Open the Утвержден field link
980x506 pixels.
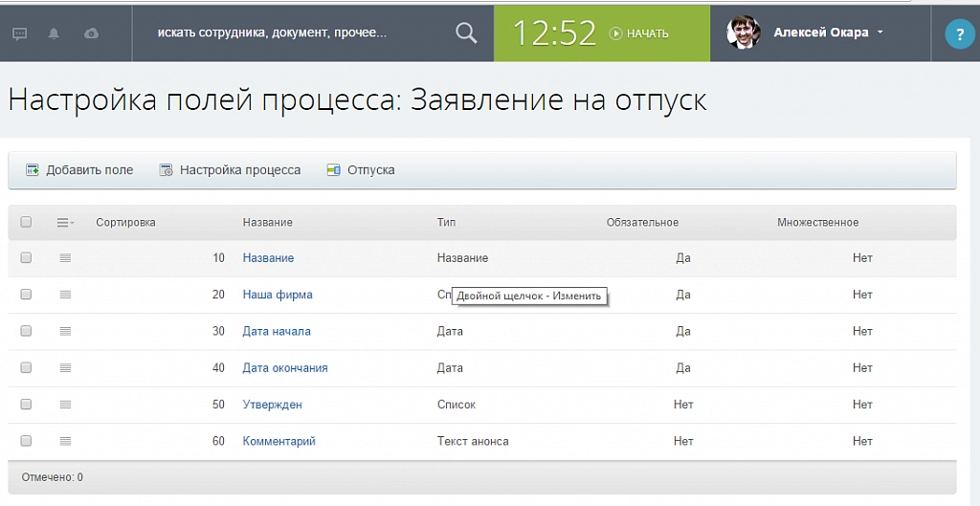(272, 405)
